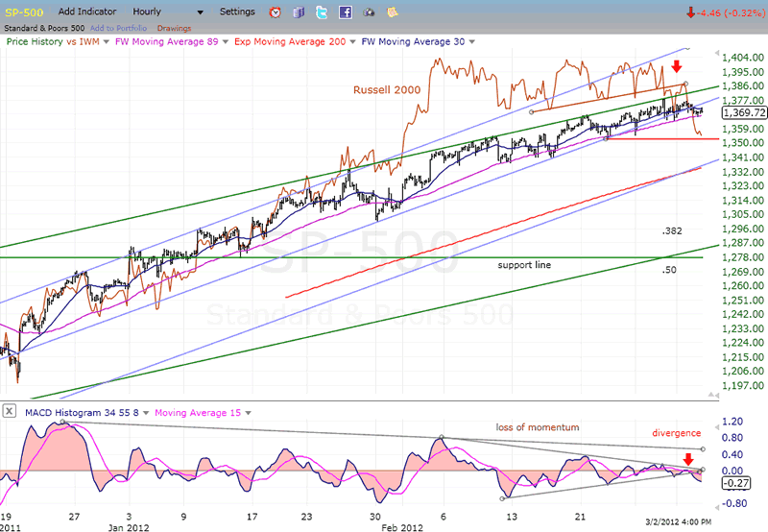Select Exp Moving Average 200 label
Viewport: 768px width, 532px height.
point(290,41)
